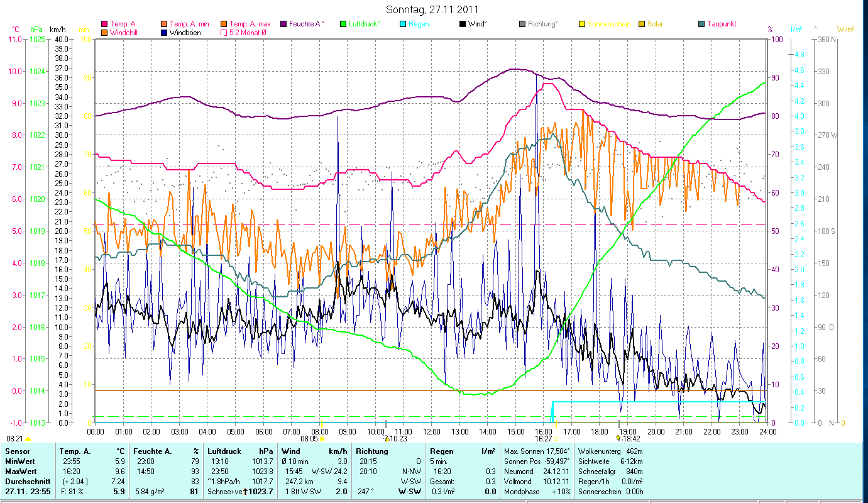Image resolution: width=868 pixels, height=503 pixels.
Task: Click the 12:00 mark on time axis
Action: coord(431,431)
